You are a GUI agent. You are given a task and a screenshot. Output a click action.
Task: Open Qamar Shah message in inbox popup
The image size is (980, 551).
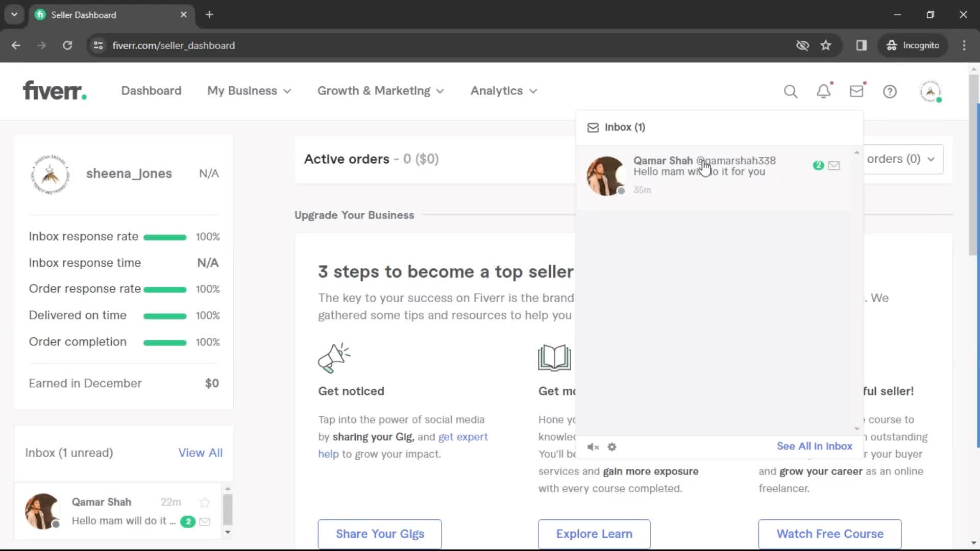(713, 177)
